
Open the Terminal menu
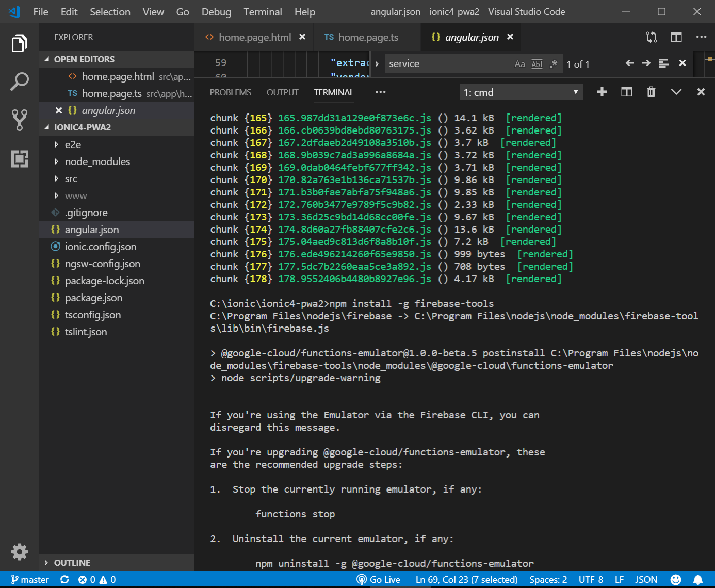click(263, 12)
